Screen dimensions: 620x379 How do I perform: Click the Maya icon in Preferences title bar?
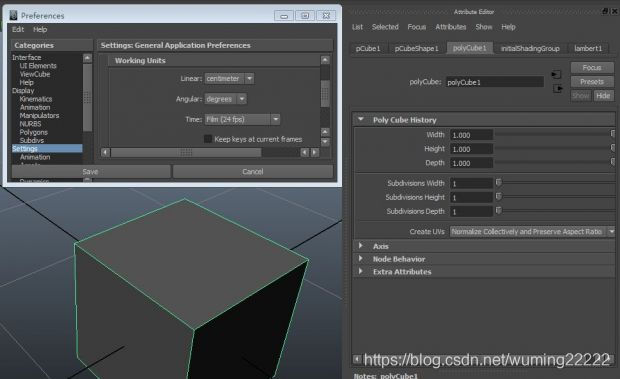point(14,15)
